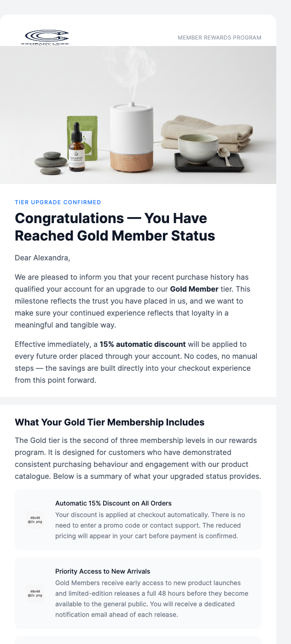291x644 pixels.
Task: Click the bold 15% automatic discount text
Action: (143, 344)
